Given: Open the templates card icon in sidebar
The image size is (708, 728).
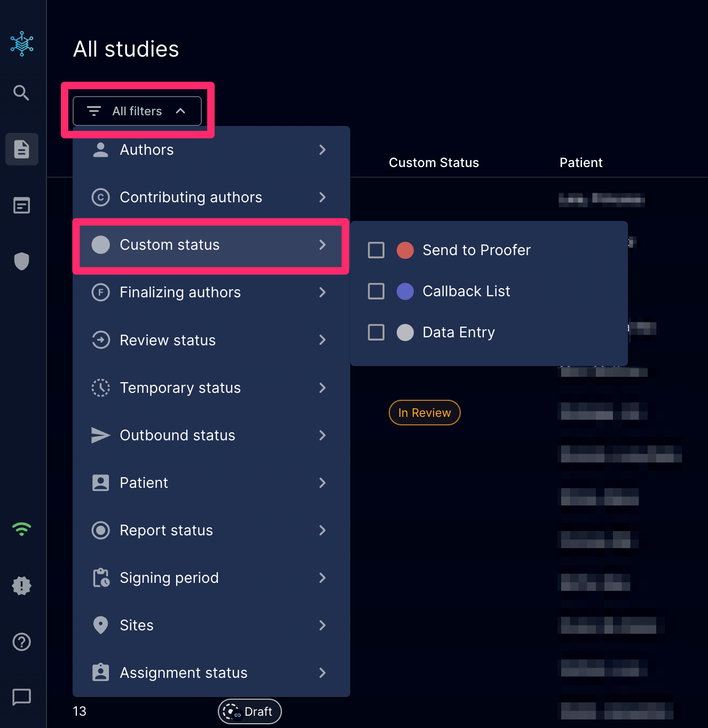Looking at the screenshot, I should coord(22,205).
